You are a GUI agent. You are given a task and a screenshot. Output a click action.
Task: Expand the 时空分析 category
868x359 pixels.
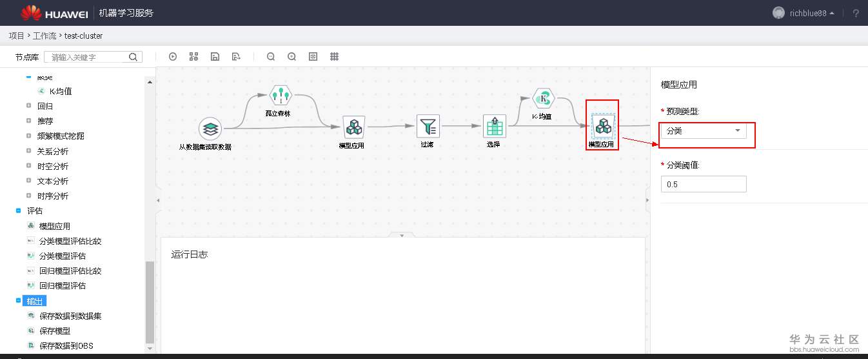coord(28,165)
